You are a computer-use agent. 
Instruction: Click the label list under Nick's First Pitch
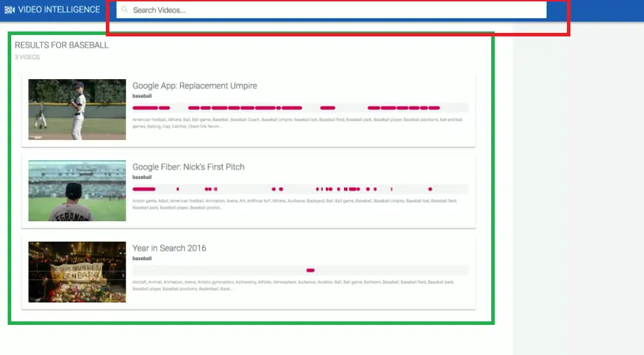294,204
